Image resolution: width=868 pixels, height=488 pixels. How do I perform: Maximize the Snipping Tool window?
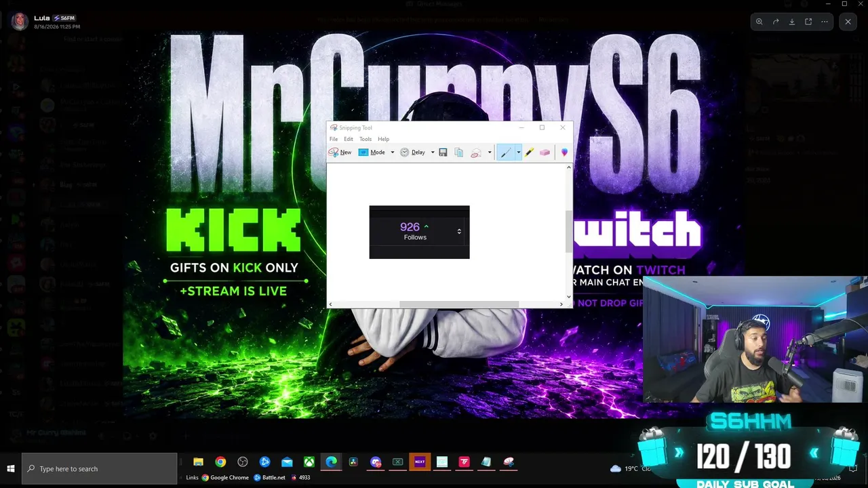coord(542,127)
